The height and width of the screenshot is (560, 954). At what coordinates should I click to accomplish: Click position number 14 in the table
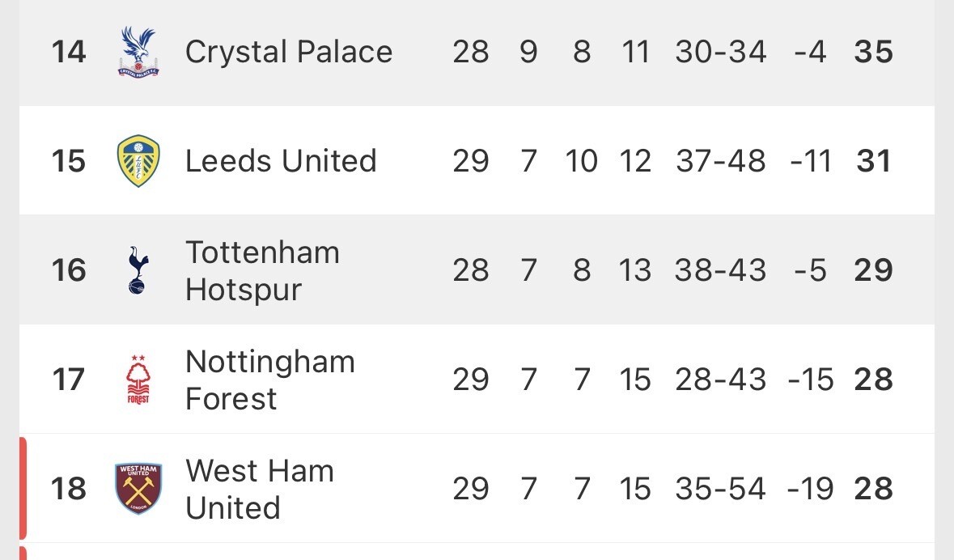click(69, 52)
